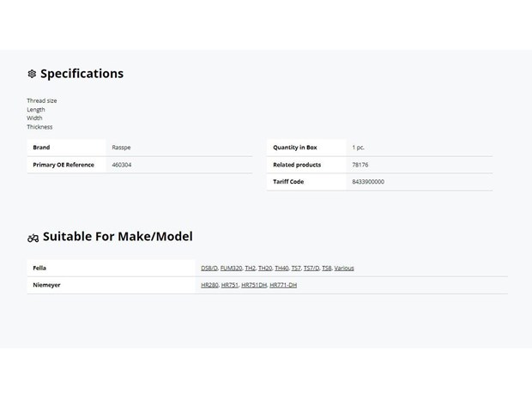Click the gear icon beside Specifications
The height and width of the screenshot is (399, 532).
(32, 74)
